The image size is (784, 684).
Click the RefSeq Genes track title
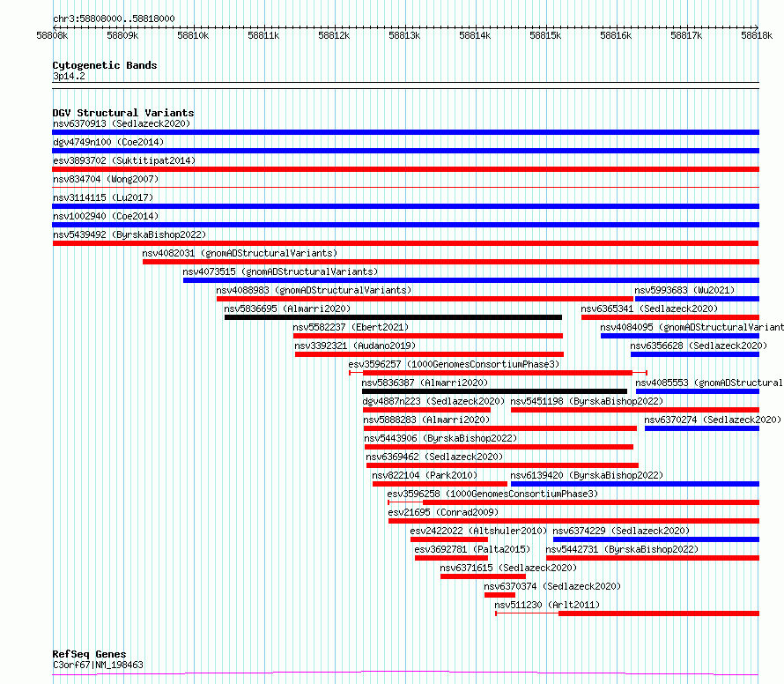click(x=90, y=655)
